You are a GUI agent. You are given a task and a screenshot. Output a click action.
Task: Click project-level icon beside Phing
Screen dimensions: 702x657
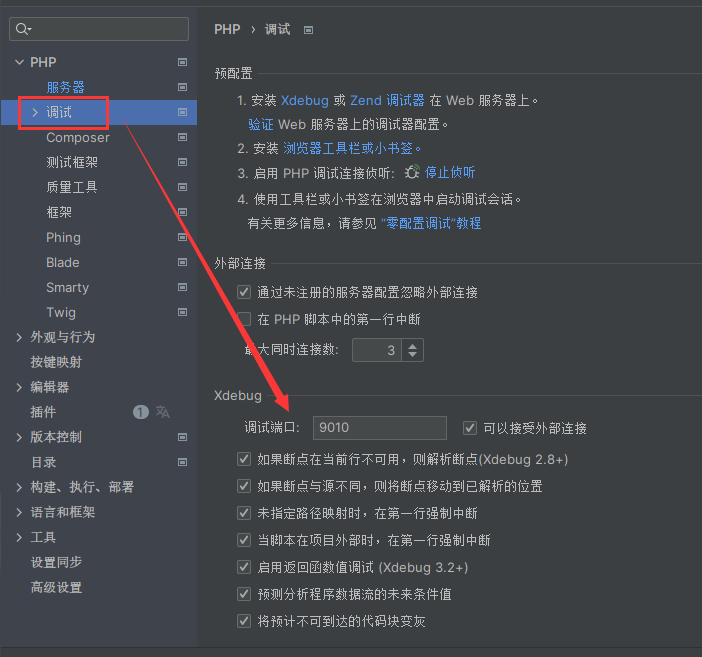pos(182,237)
